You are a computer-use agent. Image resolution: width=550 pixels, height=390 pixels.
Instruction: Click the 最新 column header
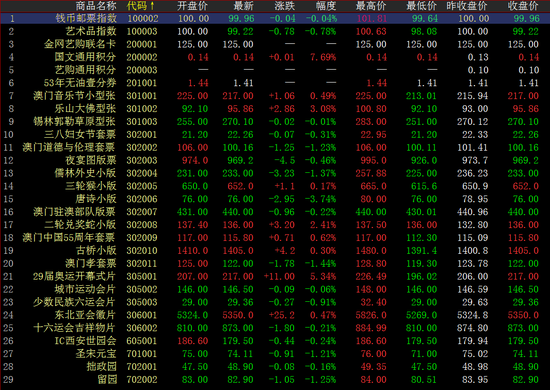tap(243, 6)
